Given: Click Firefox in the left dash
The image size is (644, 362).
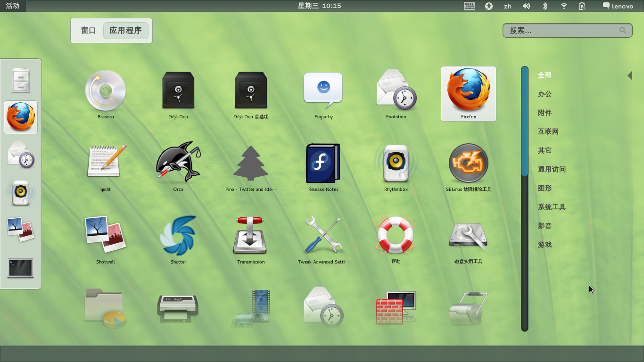Looking at the screenshot, I should (x=21, y=117).
